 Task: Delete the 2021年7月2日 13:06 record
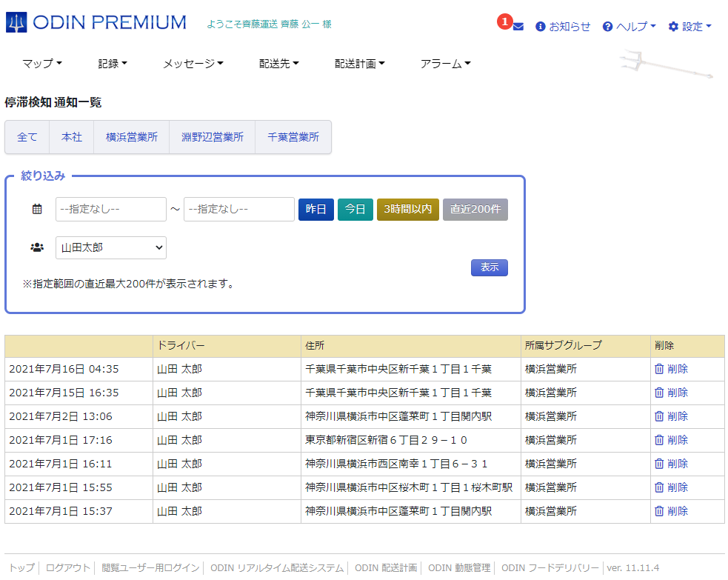[x=671, y=416]
